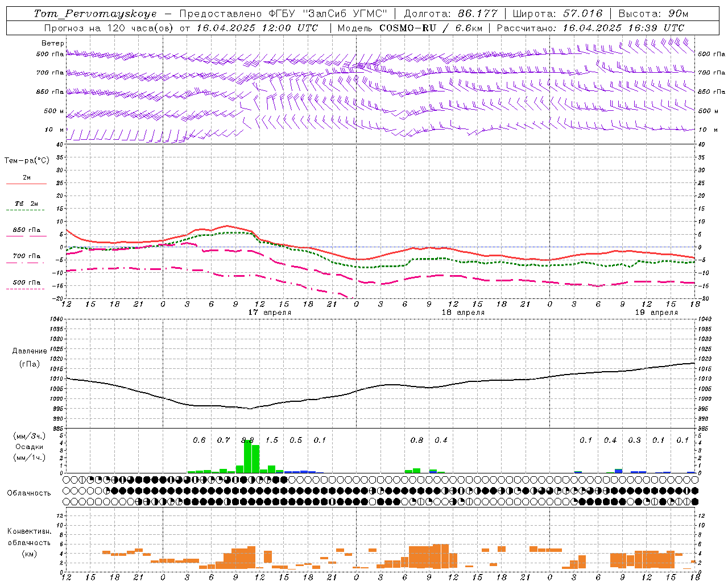
Task: Click the provider text "ЗапСиб УГМС"
Action: pos(345,14)
